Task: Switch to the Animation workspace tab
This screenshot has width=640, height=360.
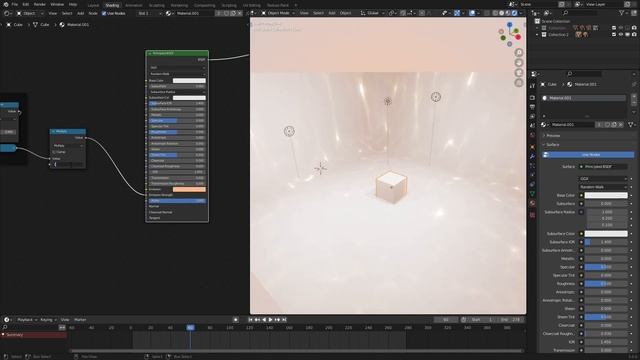Action: [134, 5]
